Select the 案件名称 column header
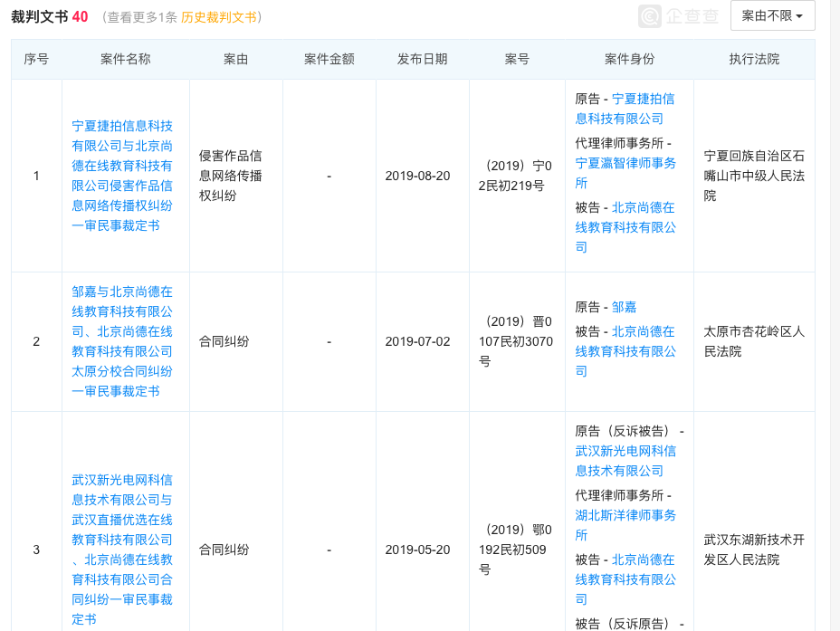 125,59
